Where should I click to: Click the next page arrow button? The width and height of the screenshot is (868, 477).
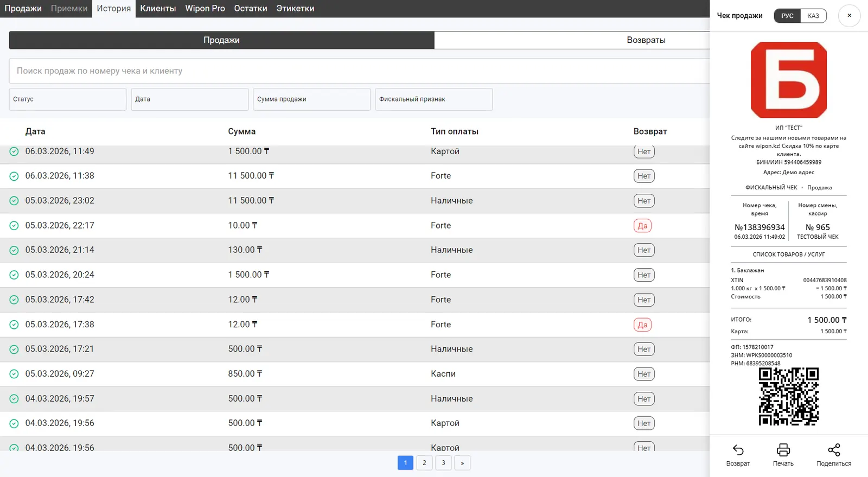462,463
